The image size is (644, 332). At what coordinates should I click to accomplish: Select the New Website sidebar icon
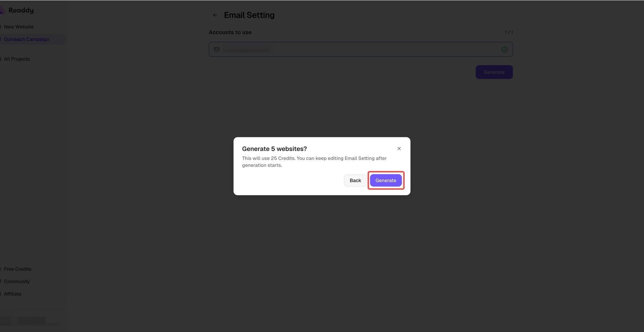click(1, 27)
